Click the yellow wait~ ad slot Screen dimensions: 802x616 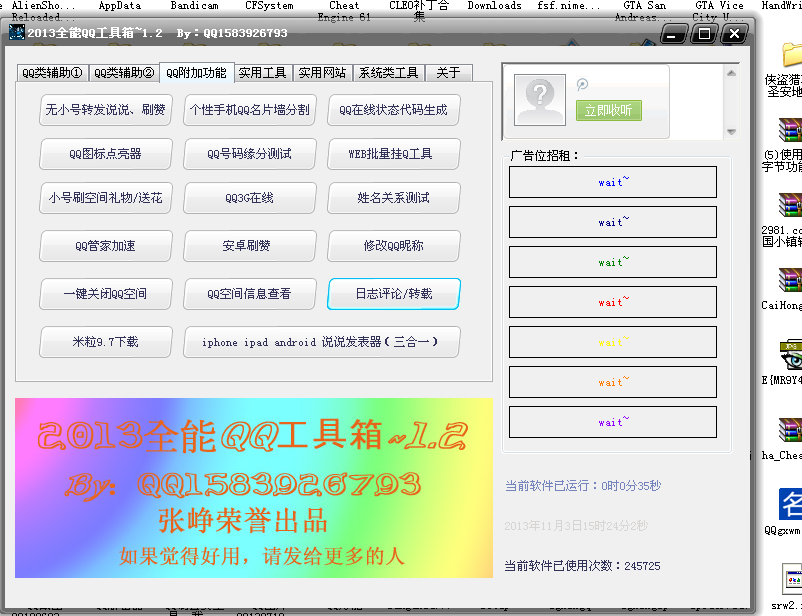pyautogui.click(x=613, y=342)
